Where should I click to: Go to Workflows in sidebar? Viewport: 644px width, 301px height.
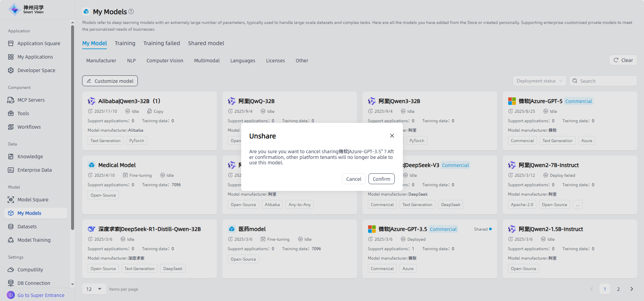tap(29, 127)
